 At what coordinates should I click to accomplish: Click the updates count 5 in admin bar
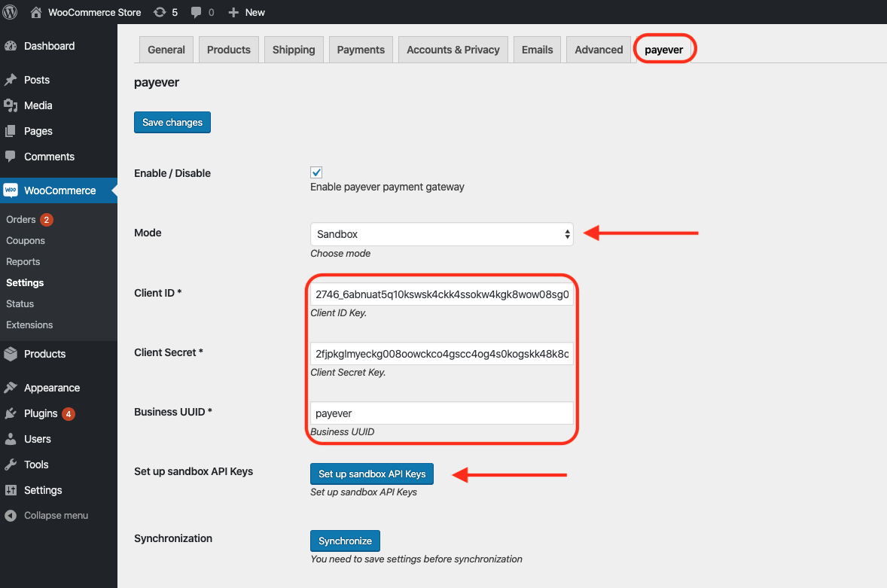pyautogui.click(x=175, y=13)
